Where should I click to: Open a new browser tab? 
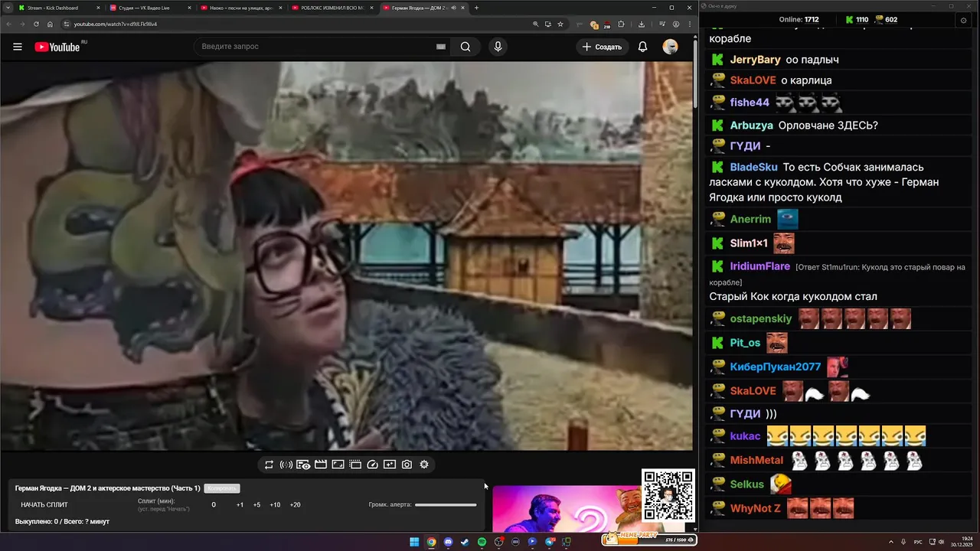[476, 8]
